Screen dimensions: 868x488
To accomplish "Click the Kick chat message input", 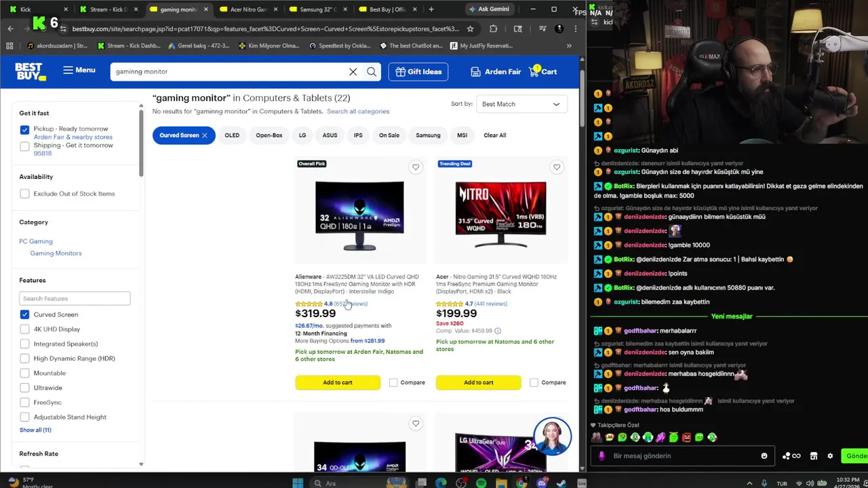I will coord(682,456).
